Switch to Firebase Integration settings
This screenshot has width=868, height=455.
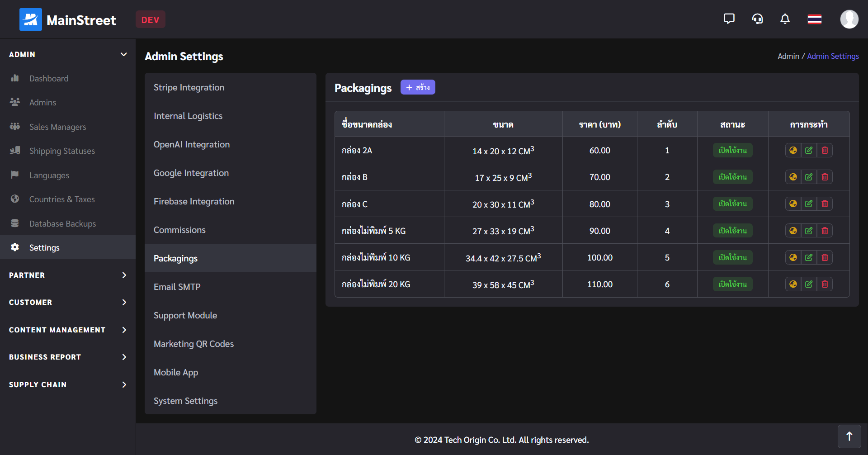click(231, 201)
